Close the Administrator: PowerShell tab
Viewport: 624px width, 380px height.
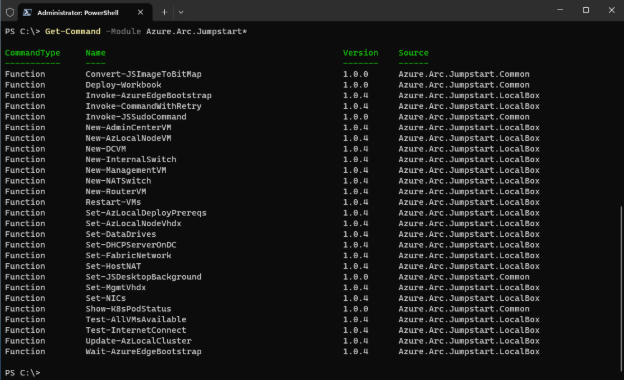[x=140, y=12]
